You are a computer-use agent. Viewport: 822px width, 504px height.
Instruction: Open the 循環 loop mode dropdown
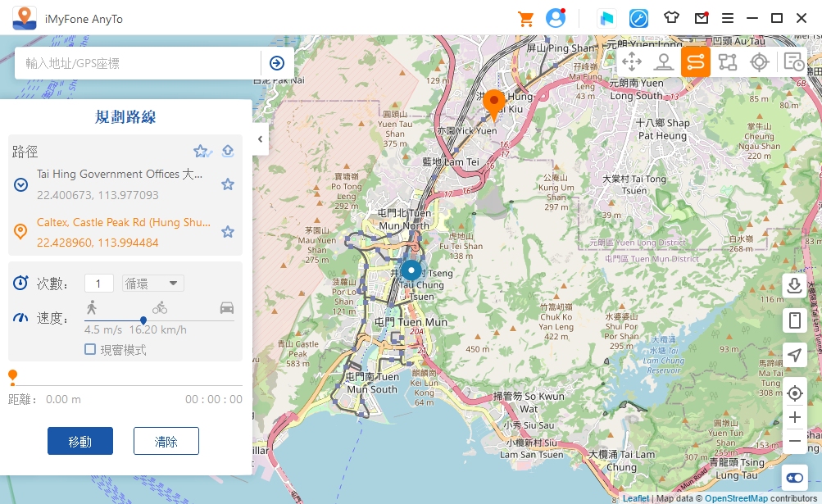click(x=153, y=284)
